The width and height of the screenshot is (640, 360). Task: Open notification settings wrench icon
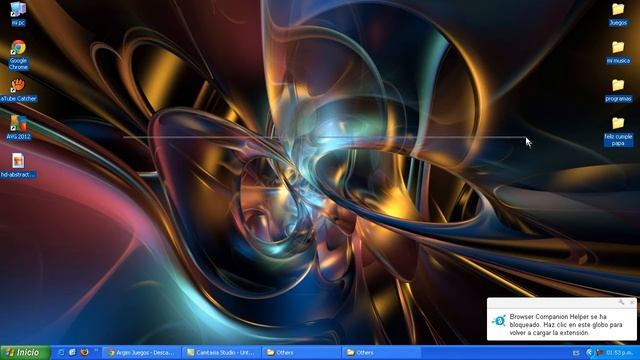(621, 302)
